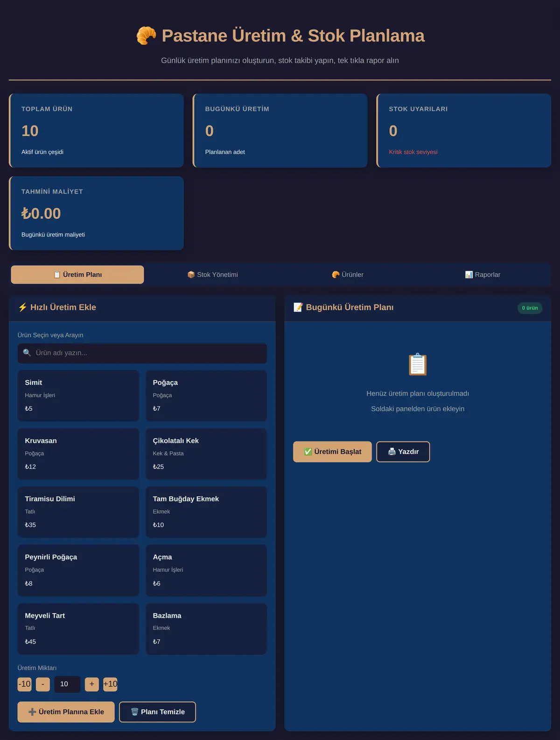The height and width of the screenshot is (740, 560).
Task: Pick the Açma product card
Action: click(206, 571)
